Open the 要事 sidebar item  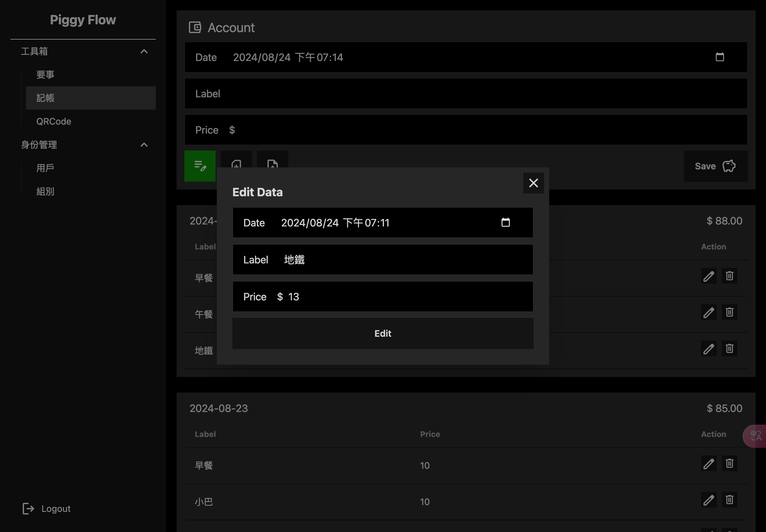pyautogui.click(x=91, y=75)
